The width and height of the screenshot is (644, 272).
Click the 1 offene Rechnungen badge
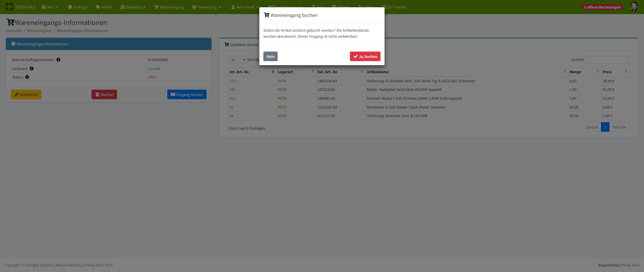pyautogui.click(x=602, y=7)
